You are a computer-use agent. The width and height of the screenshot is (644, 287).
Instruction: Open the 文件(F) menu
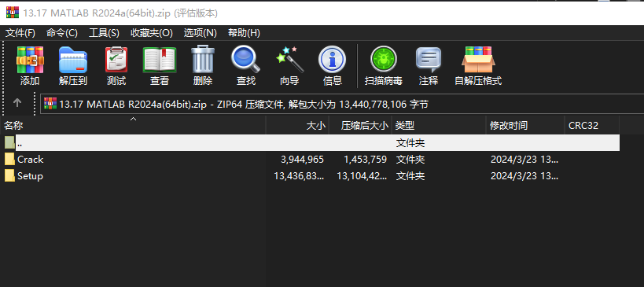[x=20, y=33]
